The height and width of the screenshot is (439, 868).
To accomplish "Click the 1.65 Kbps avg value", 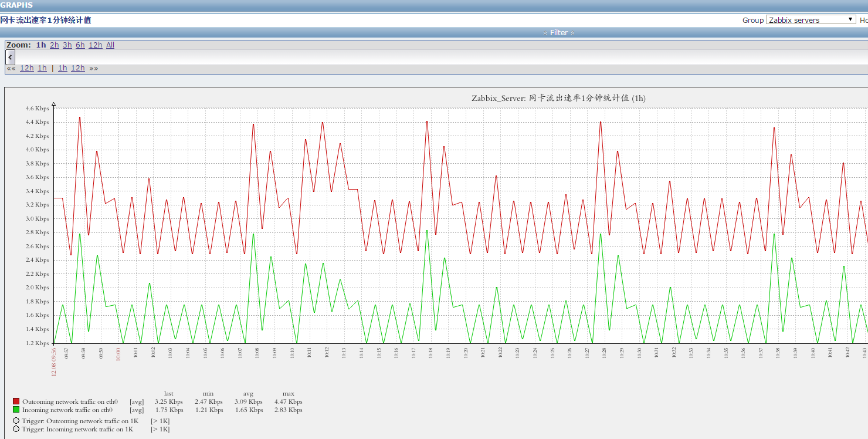I will coord(249,410).
